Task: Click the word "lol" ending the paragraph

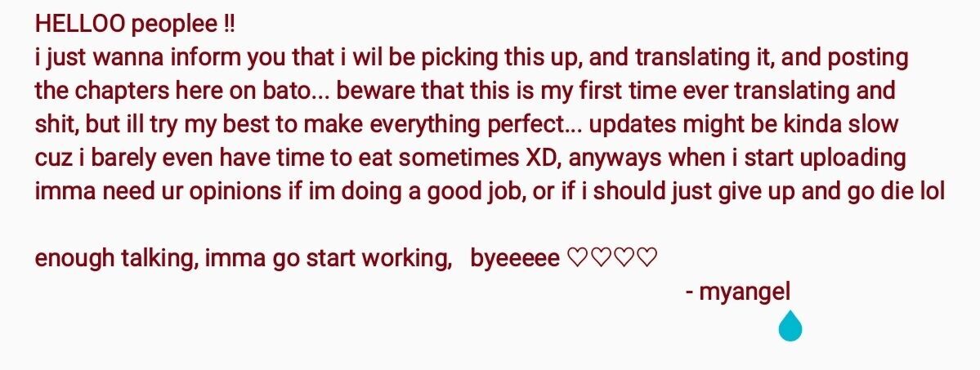Action: click(x=933, y=190)
